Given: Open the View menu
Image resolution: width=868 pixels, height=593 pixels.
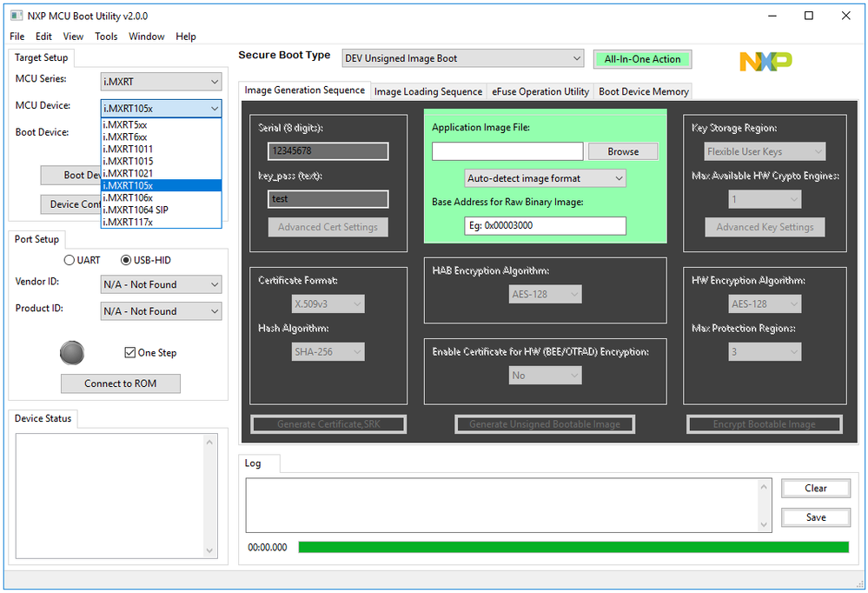Looking at the screenshot, I should point(73,37).
